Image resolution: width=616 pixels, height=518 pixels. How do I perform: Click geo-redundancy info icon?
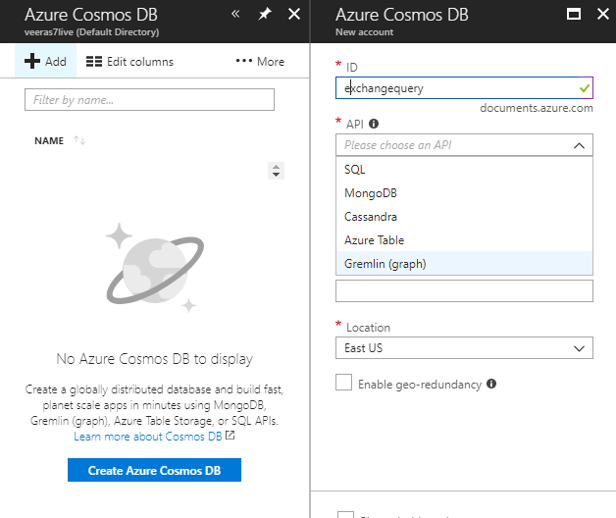(x=491, y=383)
